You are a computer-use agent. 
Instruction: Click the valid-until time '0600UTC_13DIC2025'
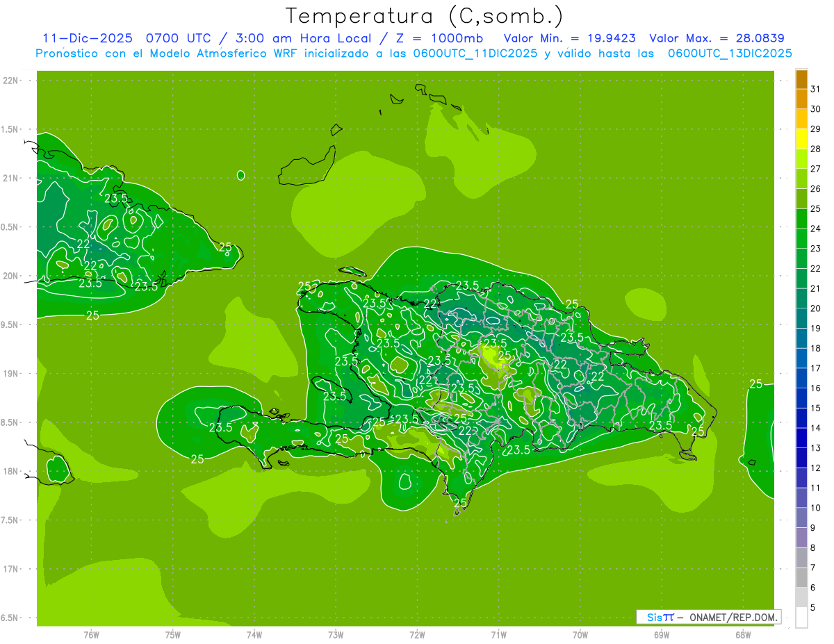(x=730, y=53)
